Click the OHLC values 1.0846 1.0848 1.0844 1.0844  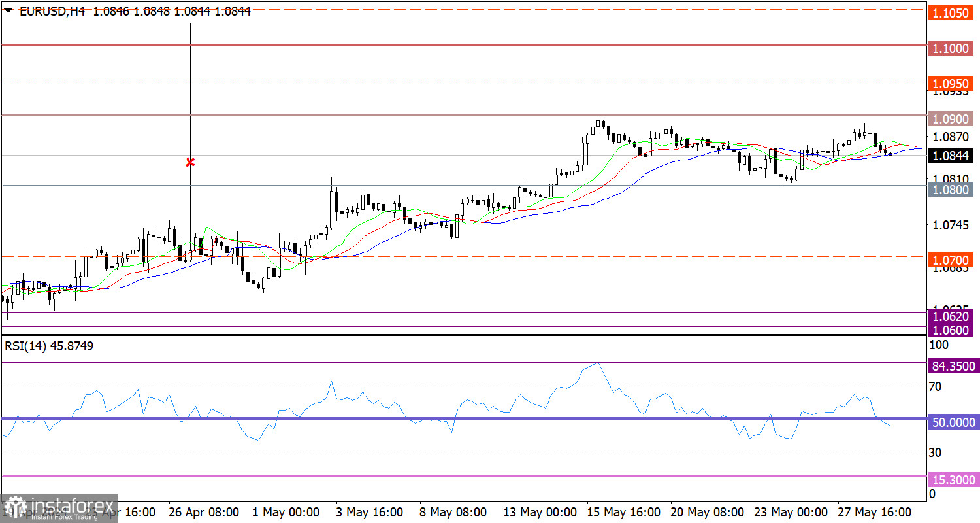[172, 11]
